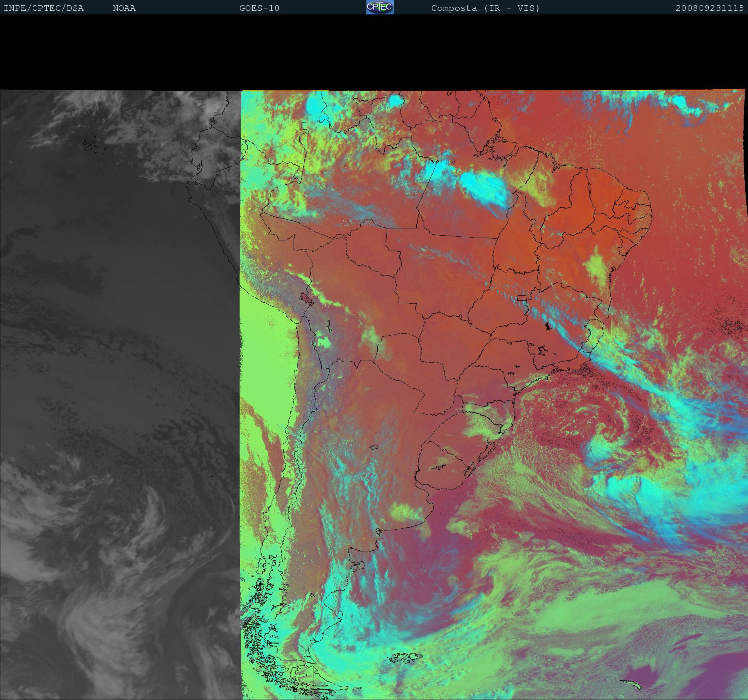Select the NOAA label in the header

[x=124, y=8]
